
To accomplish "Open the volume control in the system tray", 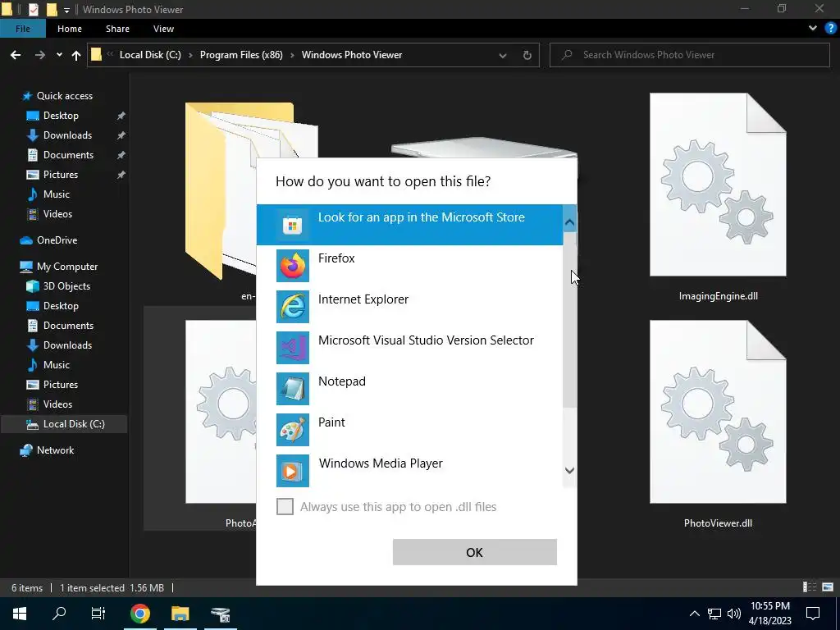I will [x=734, y=614].
